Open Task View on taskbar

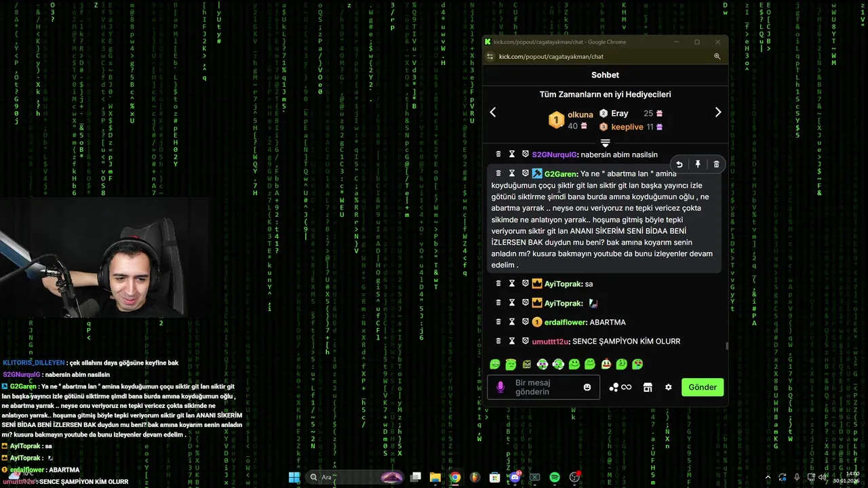coord(416,477)
